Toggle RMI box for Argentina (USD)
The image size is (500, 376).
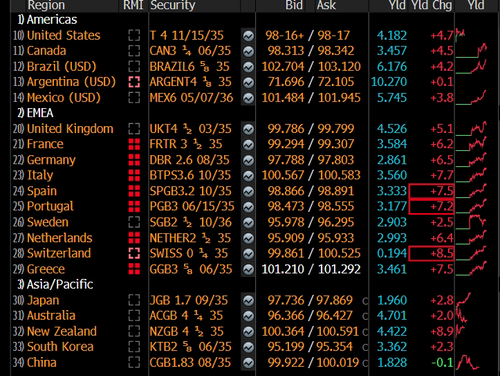[134, 82]
